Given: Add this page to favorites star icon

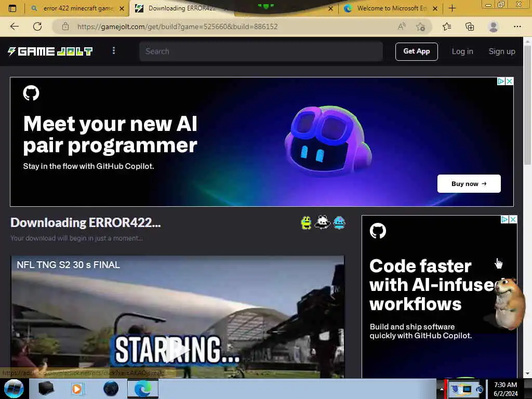Looking at the screenshot, I should coord(421,26).
